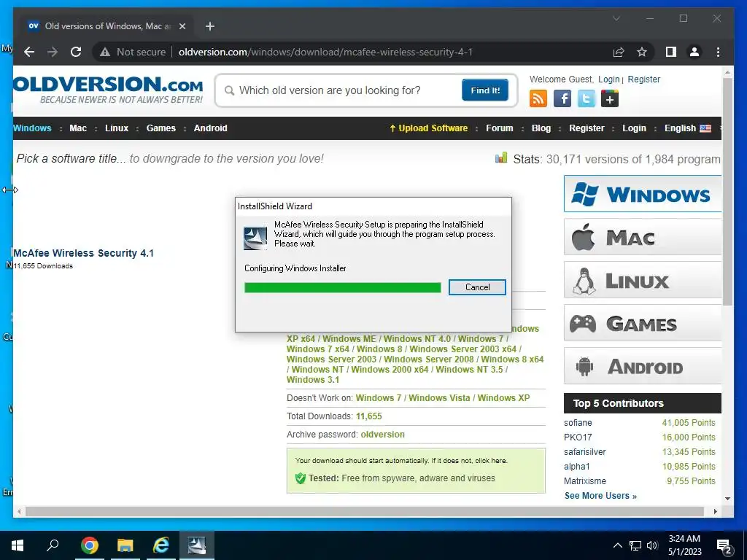Open Chrome from the taskbar

pyautogui.click(x=90, y=545)
